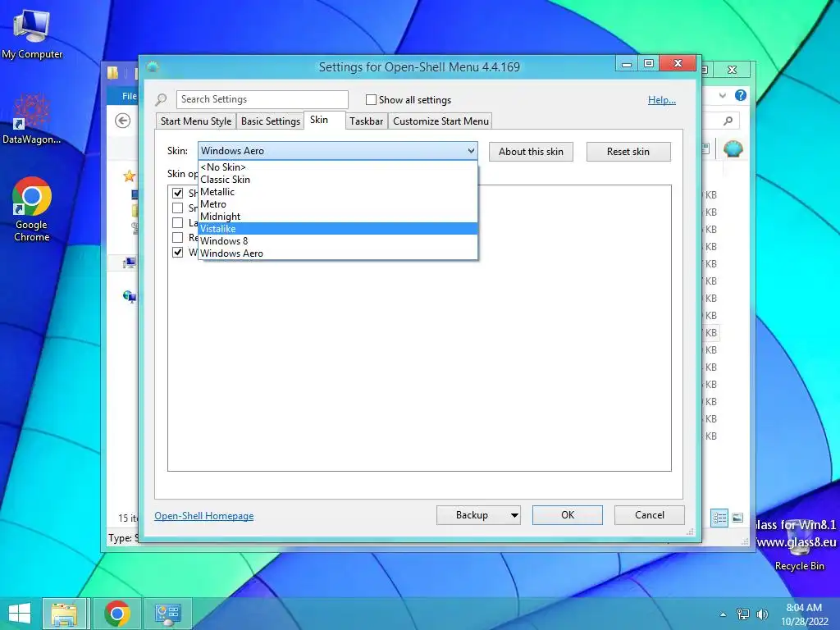Screen dimensions: 840x630
Task: Click the settings dialog resize grip
Action: (690, 532)
